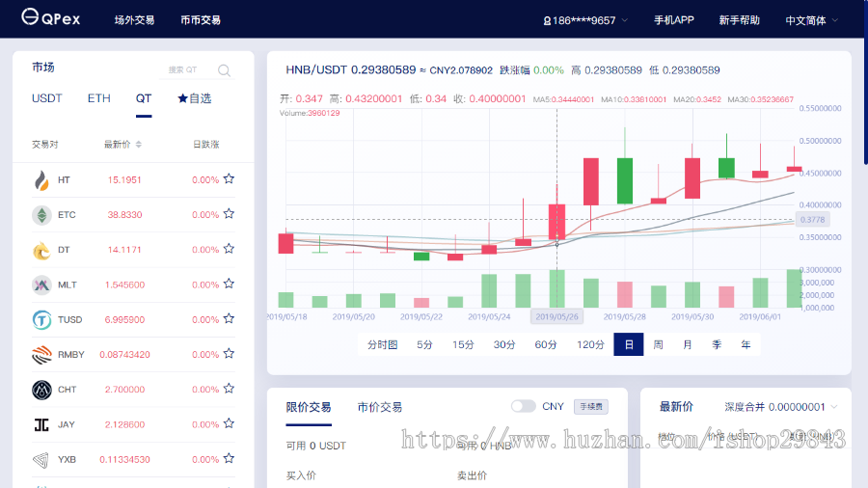The height and width of the screenshot is (488, 868).
Task: Open the 深度合并 0.00000001 dropdown
Action: pyautogui.click(x=780, y=407)
